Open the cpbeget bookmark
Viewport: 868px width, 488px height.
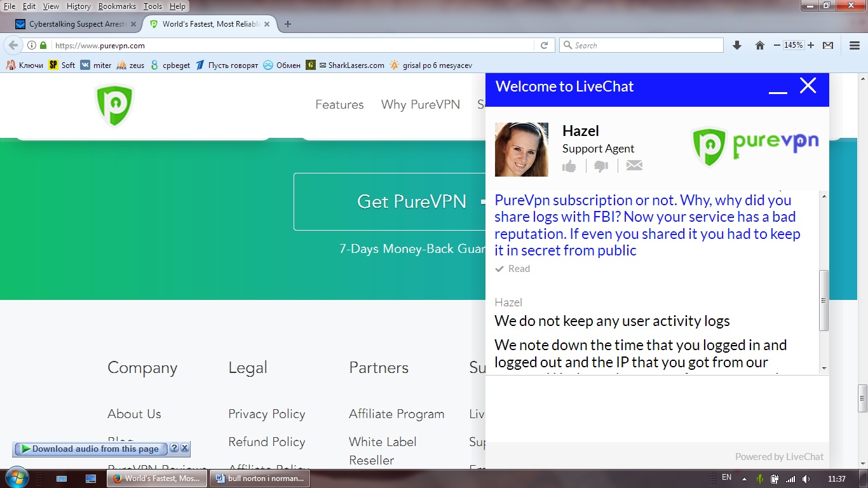[x=170, y=65]
